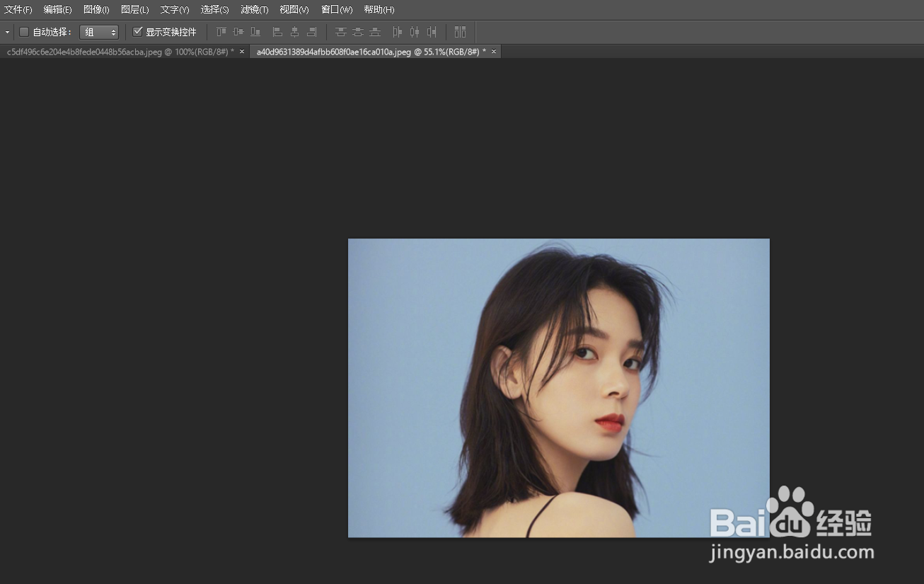Click the auto-align layers icon
Image resolution: width=924 pixels, height=584 pixels.
[461, 32]
